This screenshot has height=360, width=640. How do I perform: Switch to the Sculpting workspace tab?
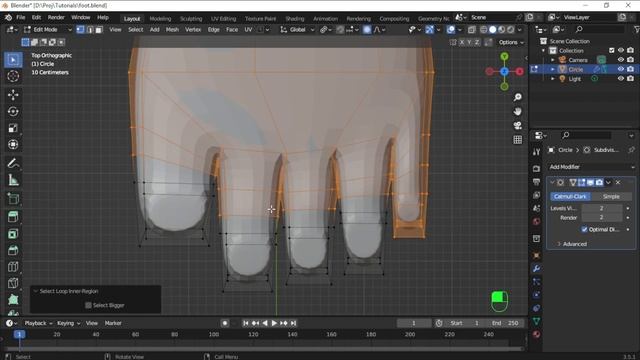click(x=191, y=18)
